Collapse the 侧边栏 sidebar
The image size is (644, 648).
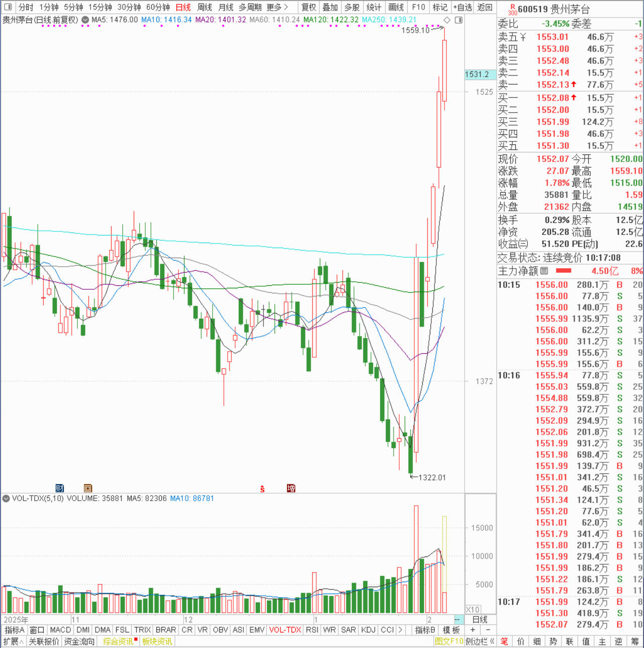point(480,641)
